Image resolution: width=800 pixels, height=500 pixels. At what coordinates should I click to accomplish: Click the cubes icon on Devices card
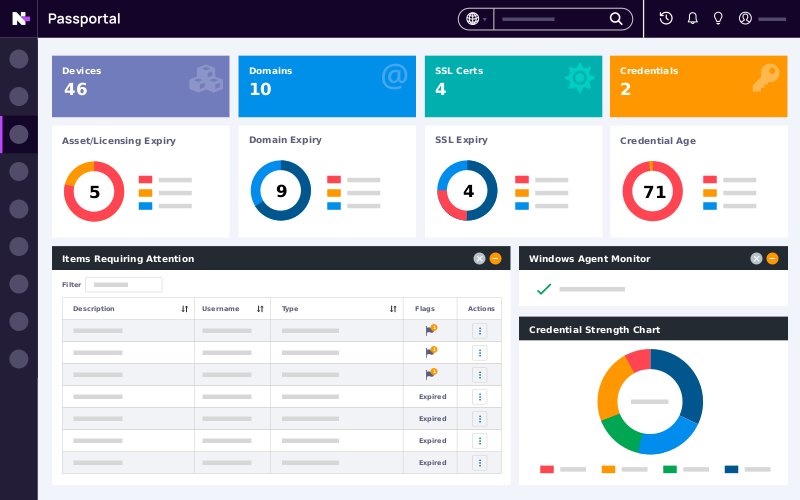pyautogui.click(x=206, y=79)
